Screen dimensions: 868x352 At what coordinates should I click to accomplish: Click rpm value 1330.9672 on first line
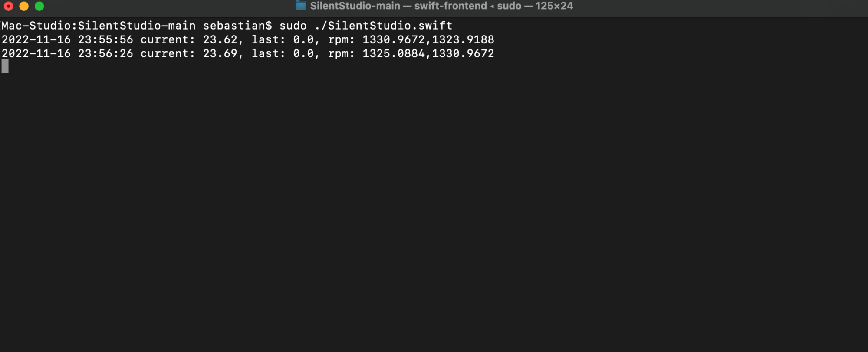pyautogui.click(x=394, y=39)
